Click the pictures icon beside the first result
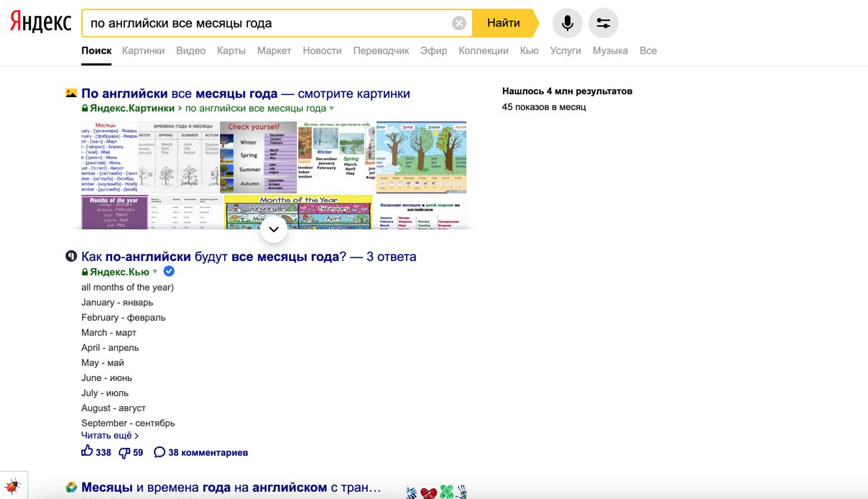This screenshot has width=868, height=499. coord(71,93)
